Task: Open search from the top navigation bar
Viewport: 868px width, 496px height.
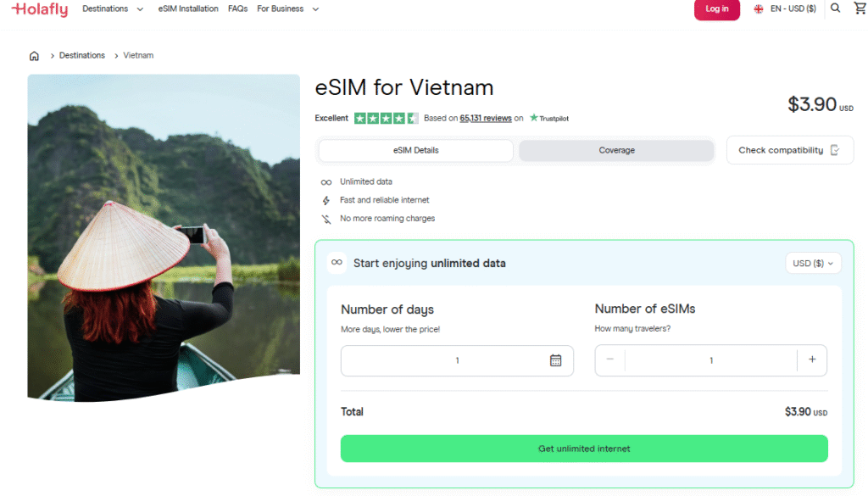Action: (x=835, y=8)
